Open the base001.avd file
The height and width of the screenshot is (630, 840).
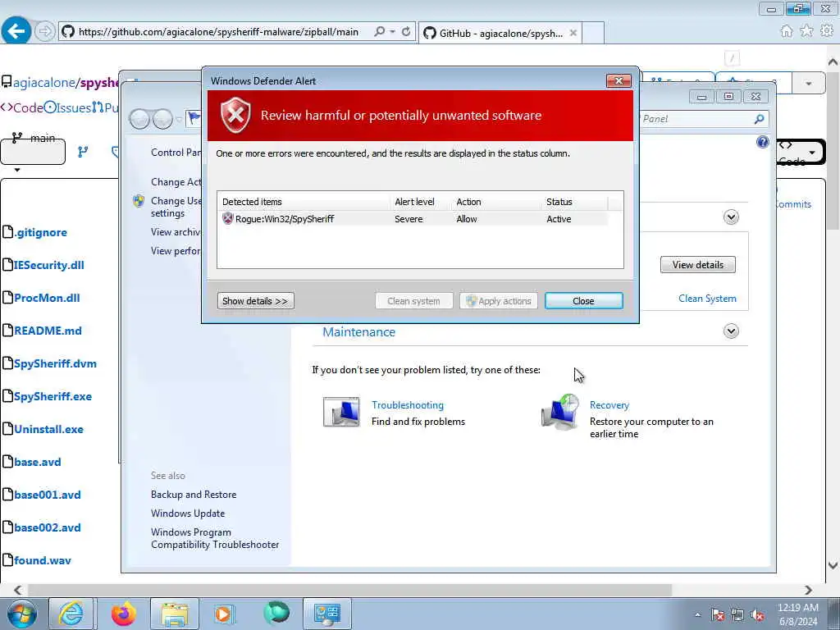click(48, 495)
